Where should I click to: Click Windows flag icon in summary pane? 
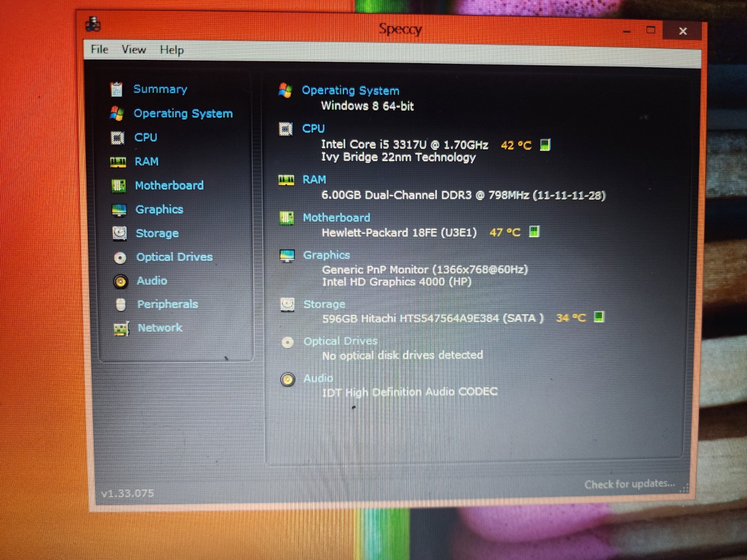(285, 90)
